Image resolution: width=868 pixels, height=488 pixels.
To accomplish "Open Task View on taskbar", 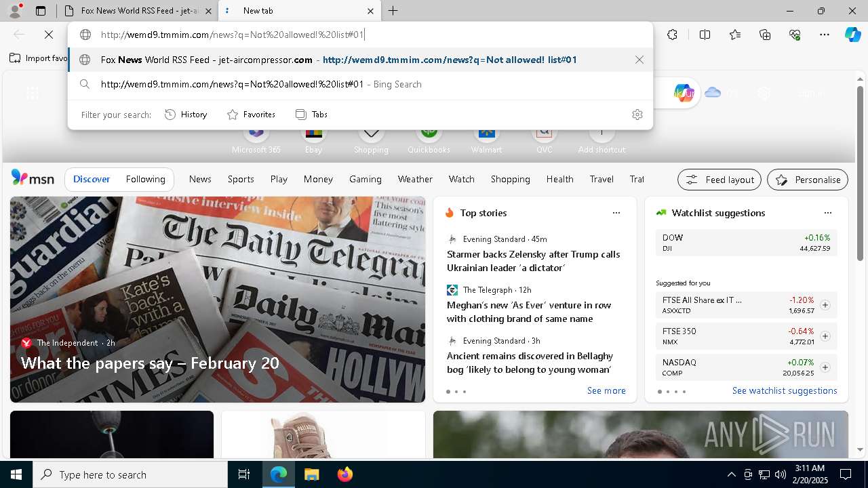I will click(x=244, y=474).
